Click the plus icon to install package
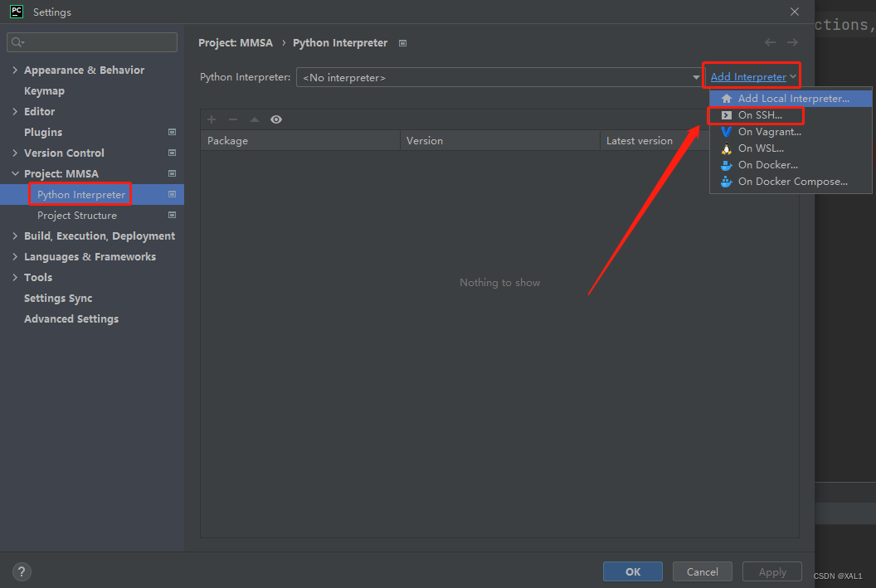The width and height of the screenshot is (876, 588). pos(212,119)
